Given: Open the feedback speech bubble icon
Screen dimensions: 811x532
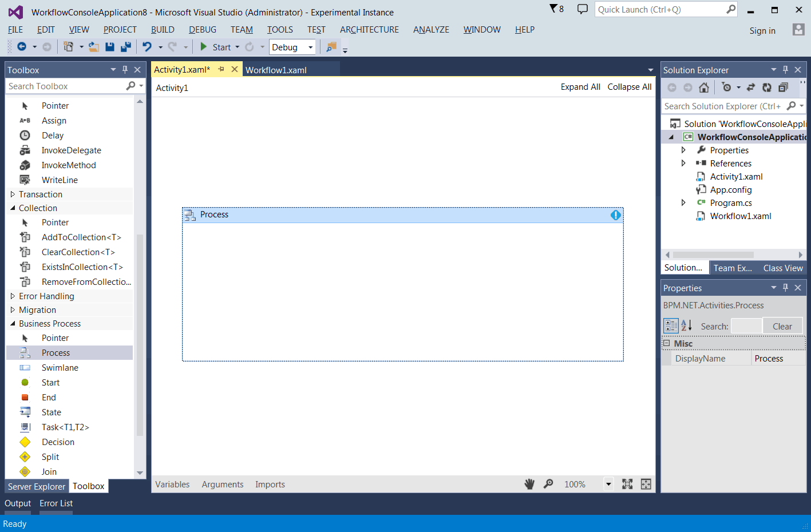Looking at the screenshot, I should point(583,9).
